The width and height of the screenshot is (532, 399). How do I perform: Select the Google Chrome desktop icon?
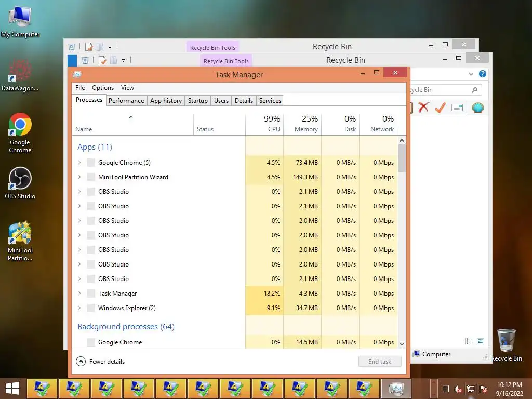click(x=20, y=132)
